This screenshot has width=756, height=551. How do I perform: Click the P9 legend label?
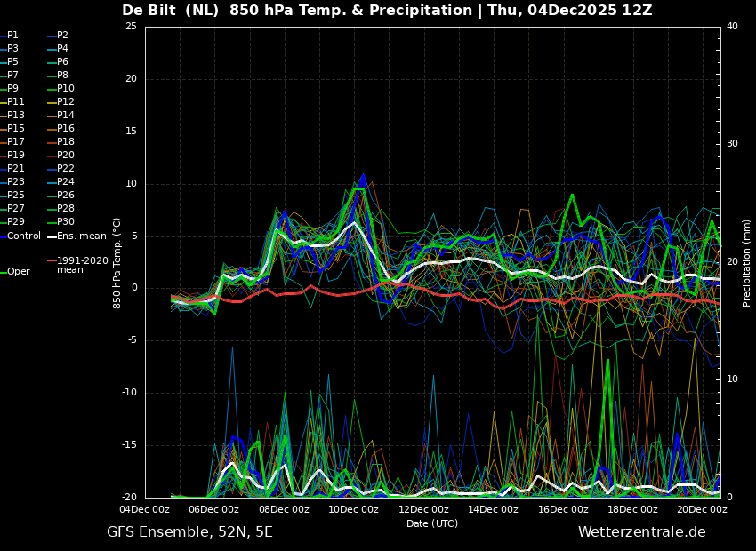pos(10,89)
